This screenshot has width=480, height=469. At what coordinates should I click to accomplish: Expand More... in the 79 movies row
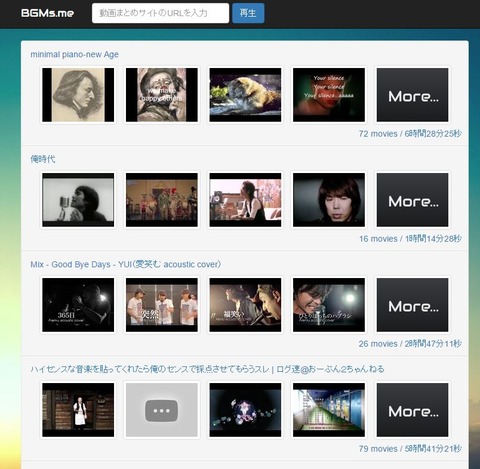pyautogui.click(x=413, y=410)
